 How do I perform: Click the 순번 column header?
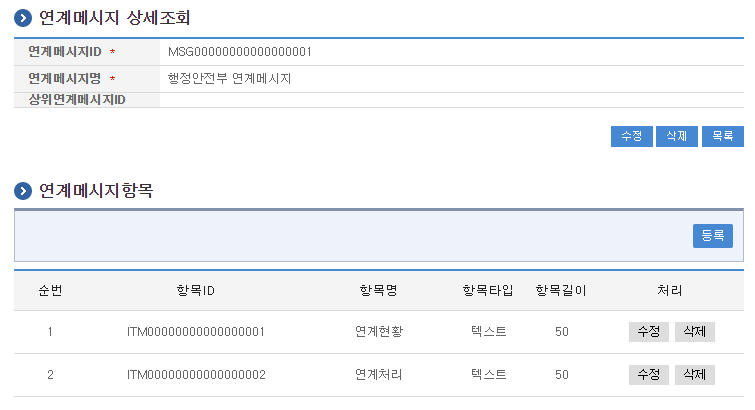(50, 291)
